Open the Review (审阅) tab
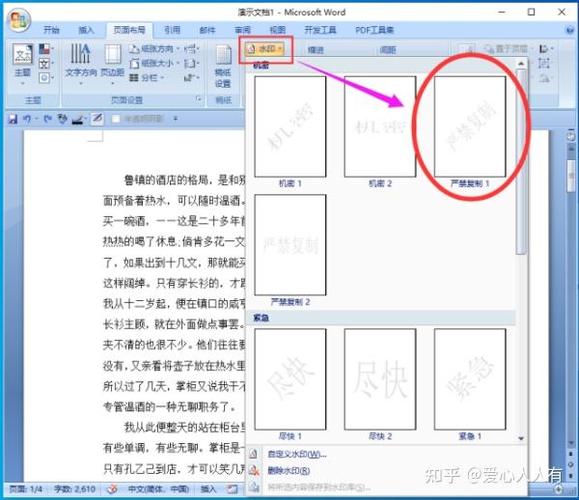Screen dimensions: 579x500 tap(243, 30)
